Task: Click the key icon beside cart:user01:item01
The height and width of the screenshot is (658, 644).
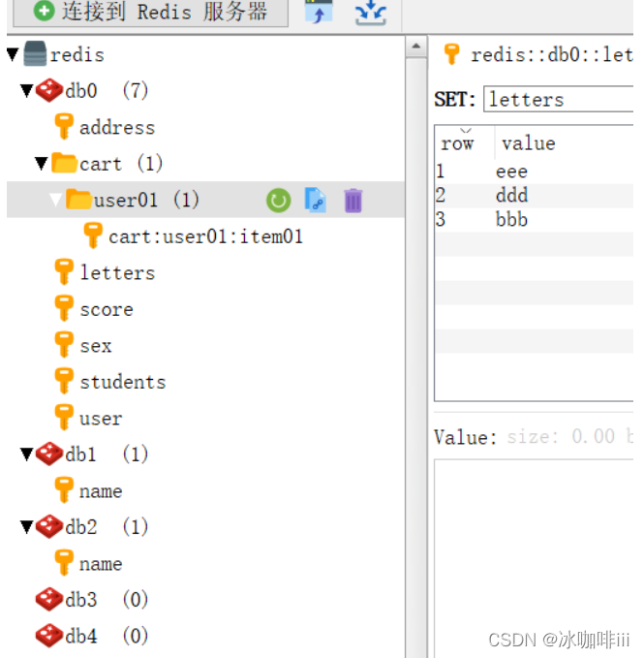Action: pyautogui.click(x=93, y=235)
